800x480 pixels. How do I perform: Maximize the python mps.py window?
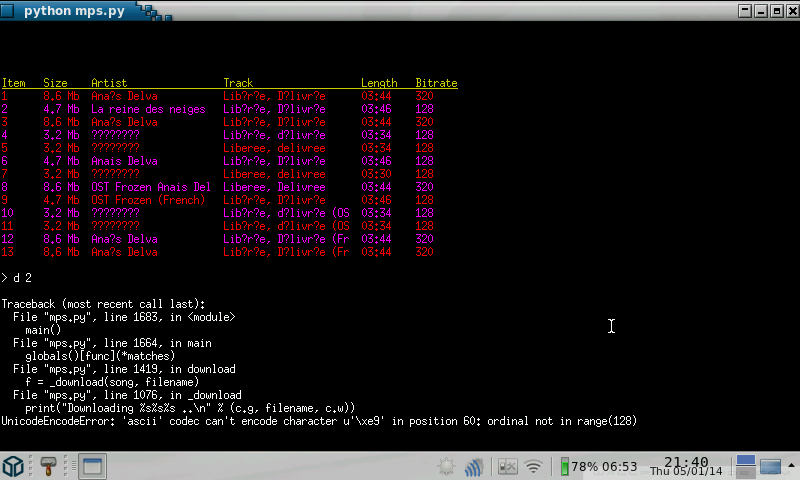[x=777, y=11]
